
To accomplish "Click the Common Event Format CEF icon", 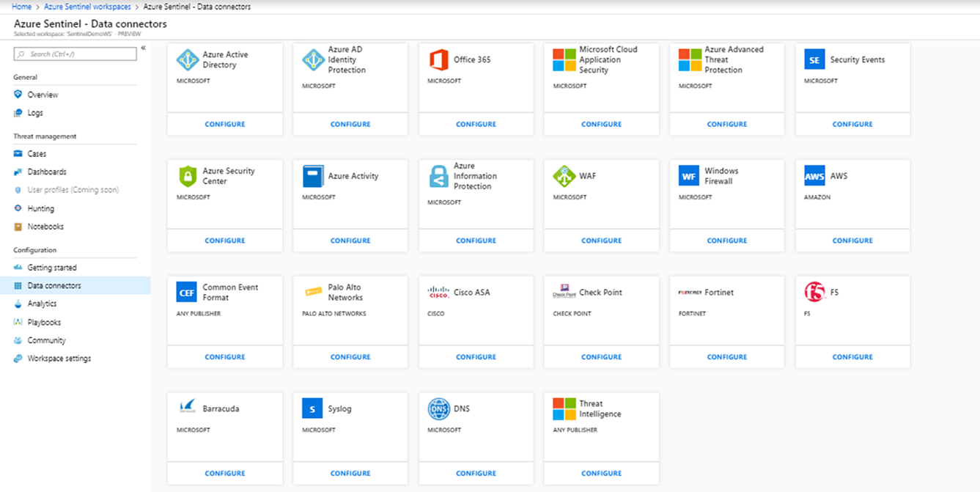I will pos(187,293).
